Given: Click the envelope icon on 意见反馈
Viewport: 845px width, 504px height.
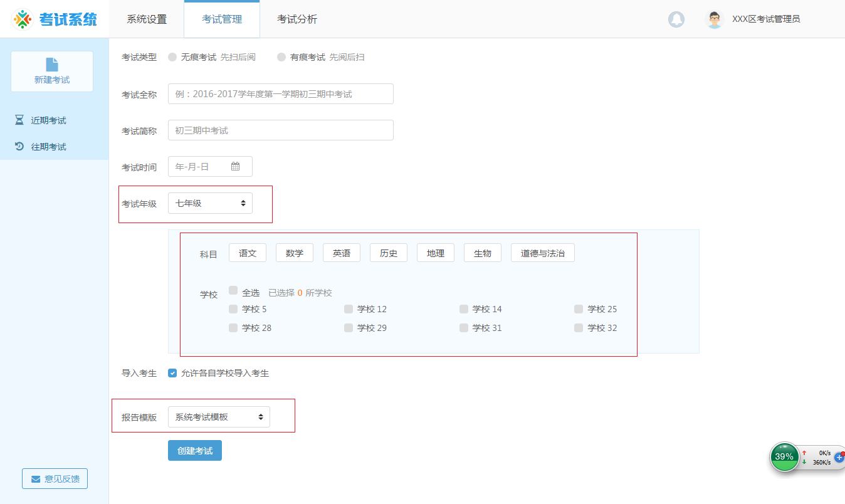Looking at the screenshot, I should (36, 478).
